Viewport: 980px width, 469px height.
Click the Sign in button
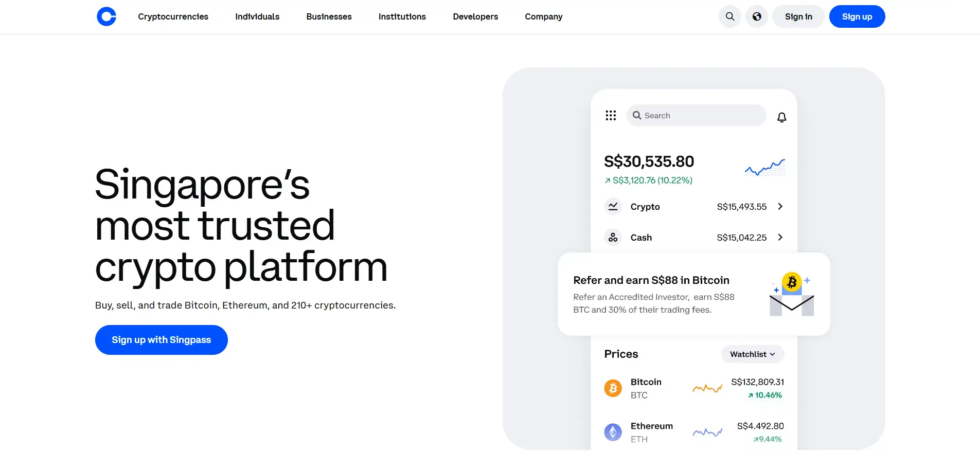(x=798, y=16)
